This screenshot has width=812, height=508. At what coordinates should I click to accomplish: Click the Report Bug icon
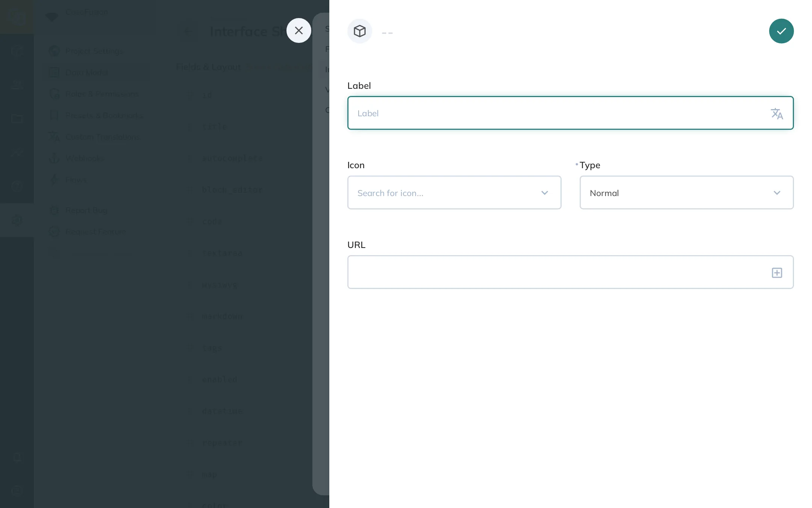tap(54, 210)
